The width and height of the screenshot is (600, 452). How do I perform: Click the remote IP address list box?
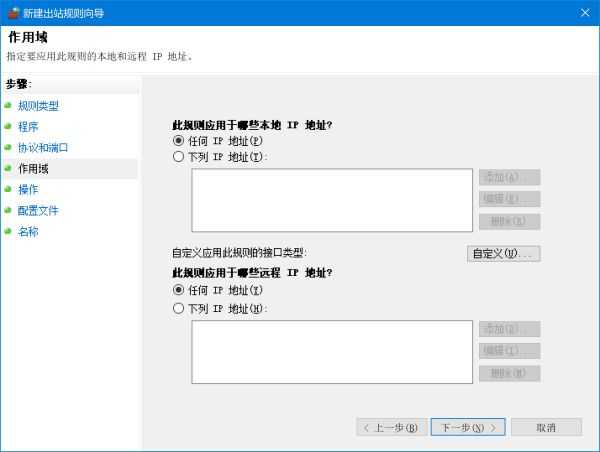[x=331, y=352]
